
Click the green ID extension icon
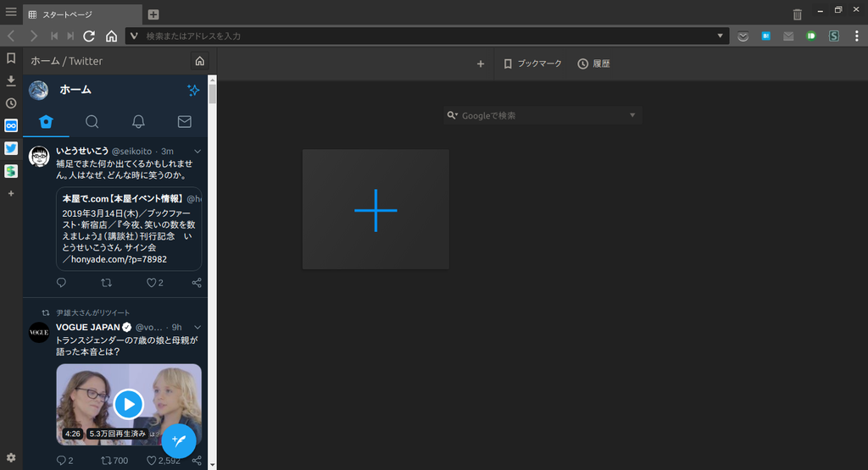click(x=811, y=36)
